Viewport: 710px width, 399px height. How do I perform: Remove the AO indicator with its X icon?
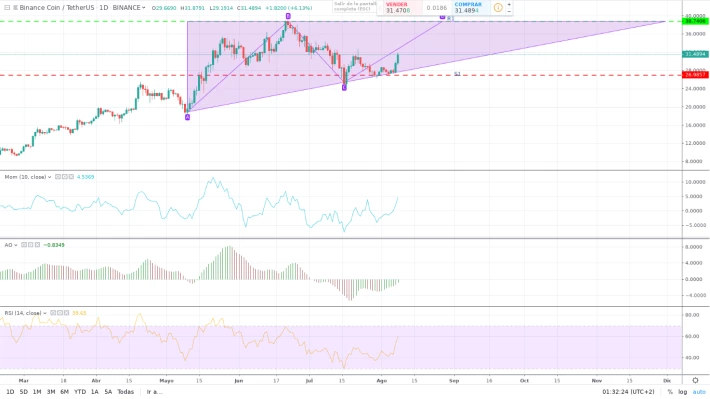pyautogui.click(x=37, y=245)
